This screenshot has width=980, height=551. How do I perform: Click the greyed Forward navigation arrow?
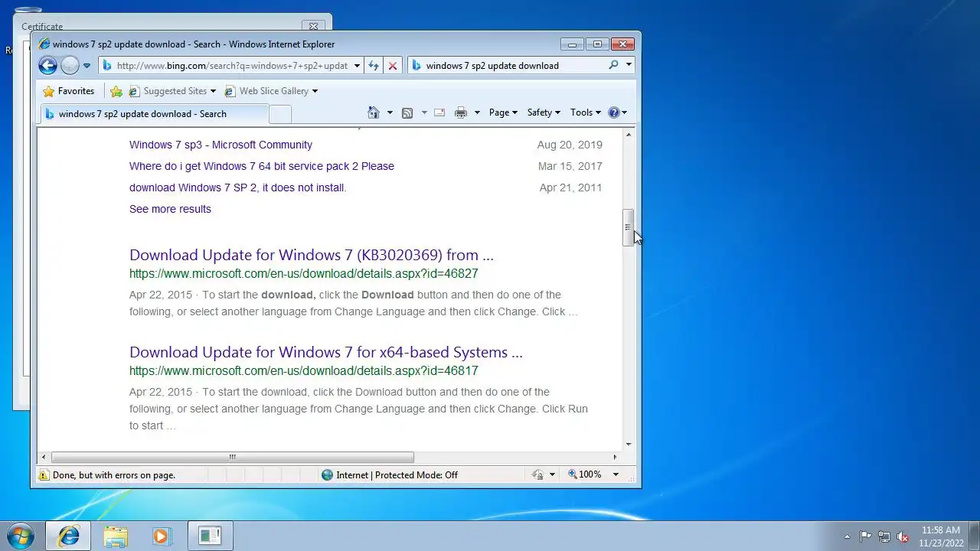click(x=70, y=66)
